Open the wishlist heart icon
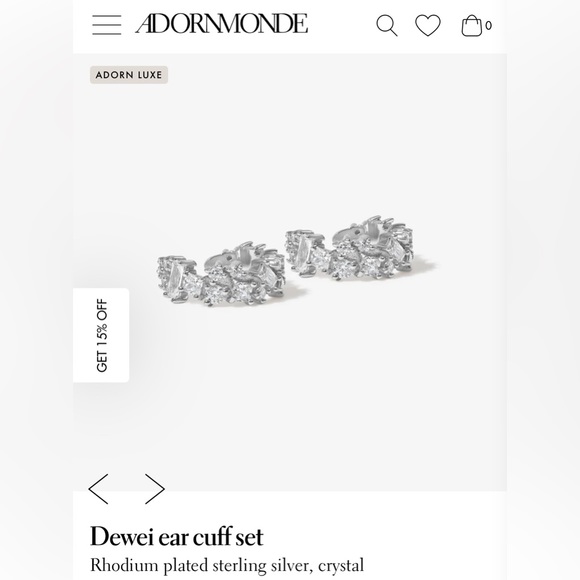Viewport: 580px width, 580px height. pos(428,25)
